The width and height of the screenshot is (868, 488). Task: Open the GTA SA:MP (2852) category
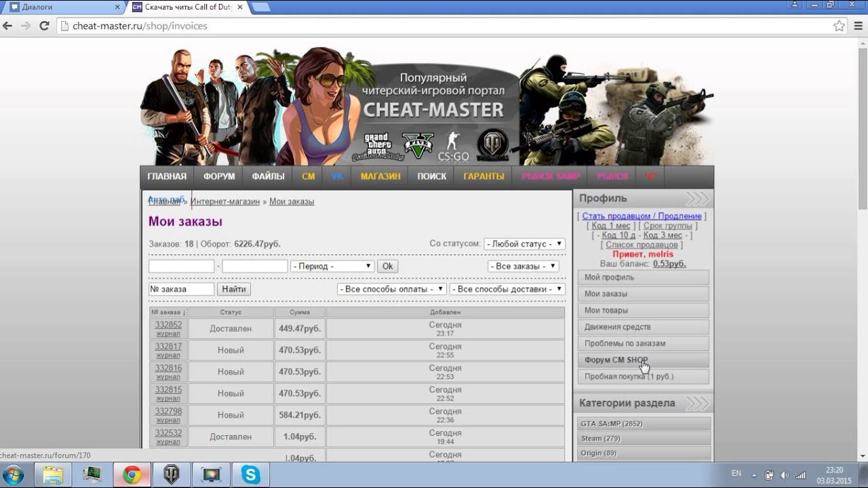pyautogui.click(x=644, y=424)
